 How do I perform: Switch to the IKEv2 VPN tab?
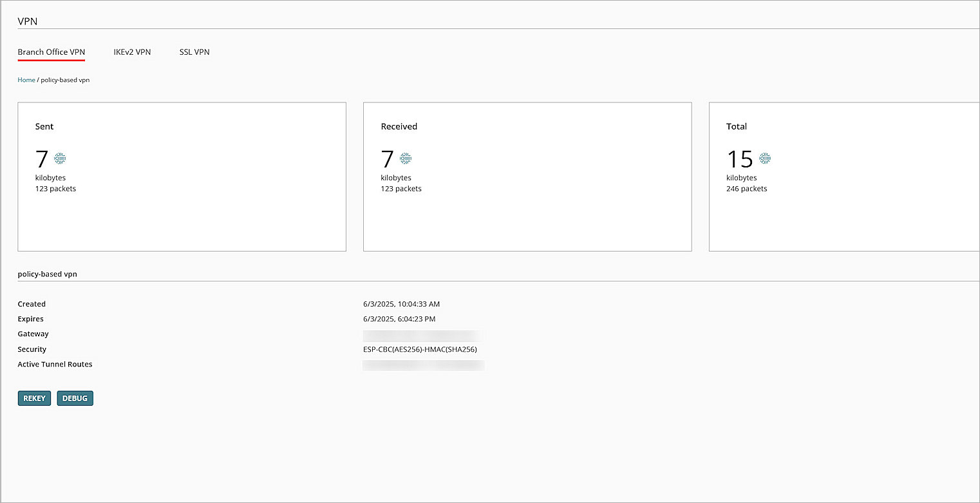pyautogui.click(x=132, y=52)
